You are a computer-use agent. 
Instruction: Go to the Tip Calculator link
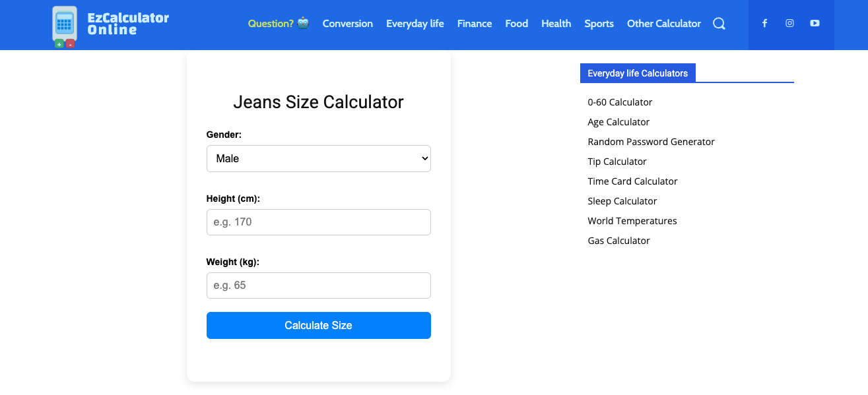click(617, 162)
